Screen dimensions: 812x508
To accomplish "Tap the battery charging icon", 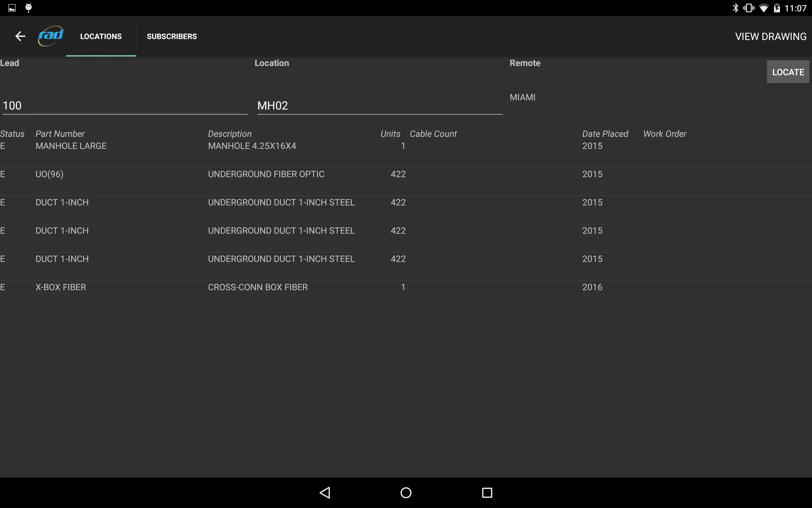I will (x=776, y=8).
